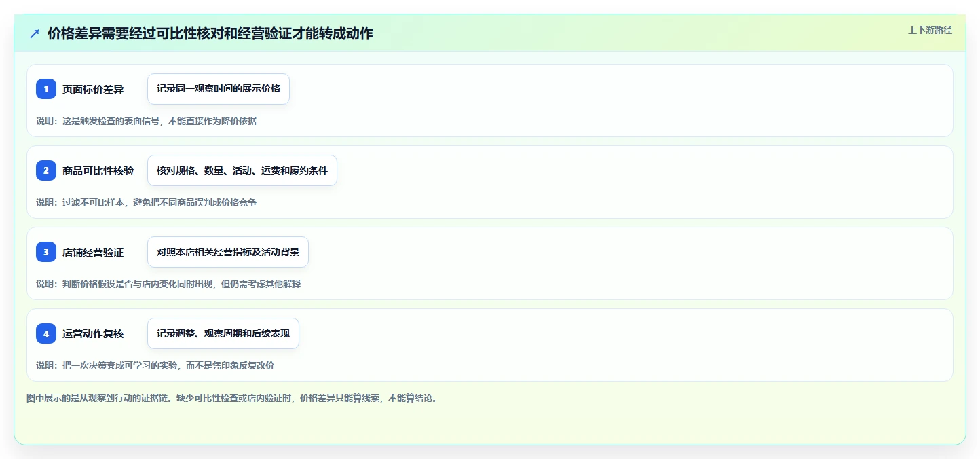
Task: Click the 上下游路径 label in header
Action: tap(930, 30)
